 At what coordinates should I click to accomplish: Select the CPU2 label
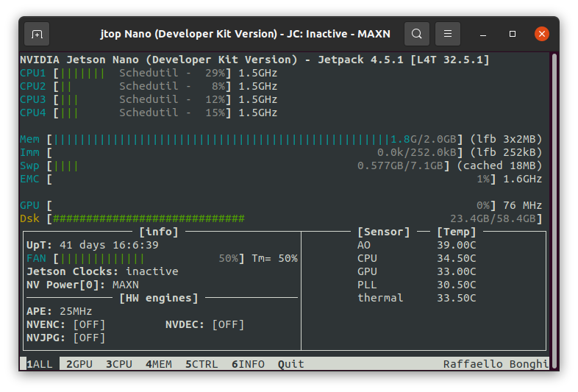click(33, 86)
